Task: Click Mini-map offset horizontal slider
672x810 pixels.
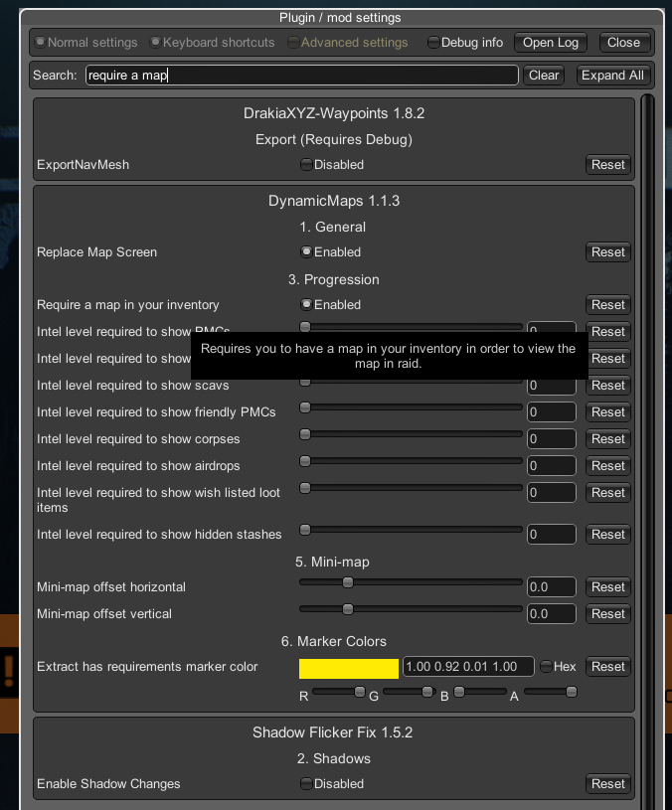Action: [411, 582]
